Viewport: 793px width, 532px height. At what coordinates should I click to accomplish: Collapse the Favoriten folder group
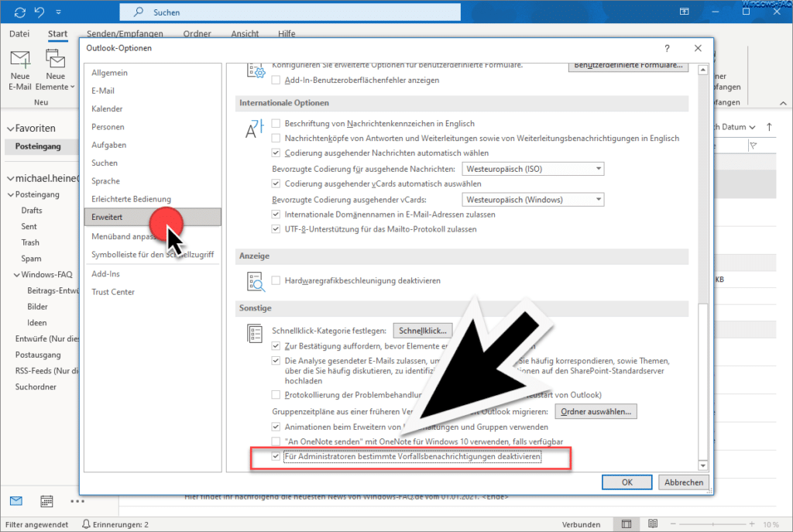coord(10,129)
